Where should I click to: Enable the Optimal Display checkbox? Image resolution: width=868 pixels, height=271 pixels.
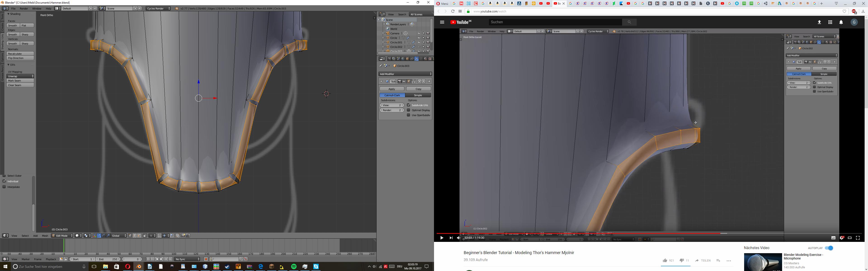tap(408, 110)
